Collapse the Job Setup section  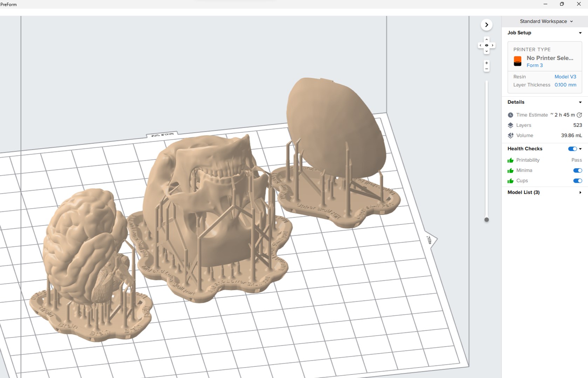(x=580, y=33)
